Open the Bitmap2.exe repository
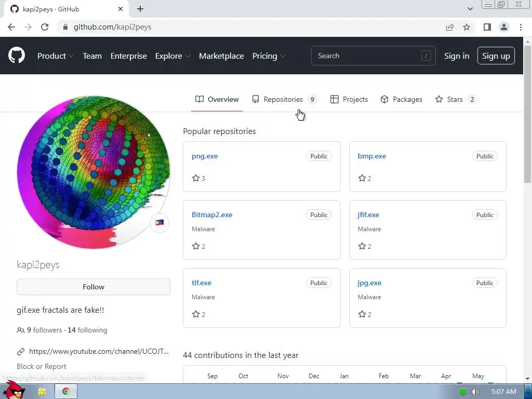The width and height of the screenshot is (532, 399). 212,215
